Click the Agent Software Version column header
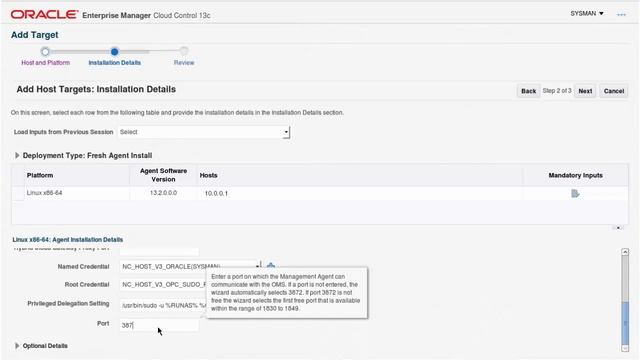Viewport: 640px width, 360px height. [x=163, y=175]
